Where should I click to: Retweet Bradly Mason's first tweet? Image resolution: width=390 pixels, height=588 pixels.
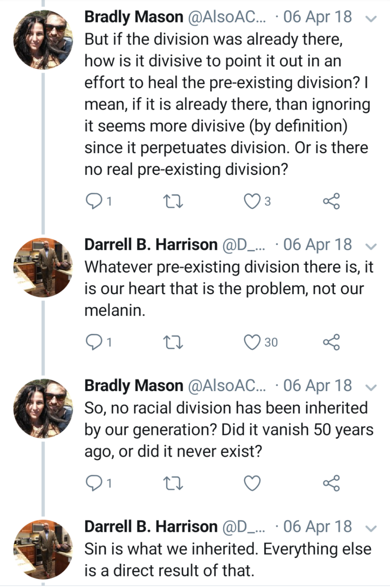point(173,201)
